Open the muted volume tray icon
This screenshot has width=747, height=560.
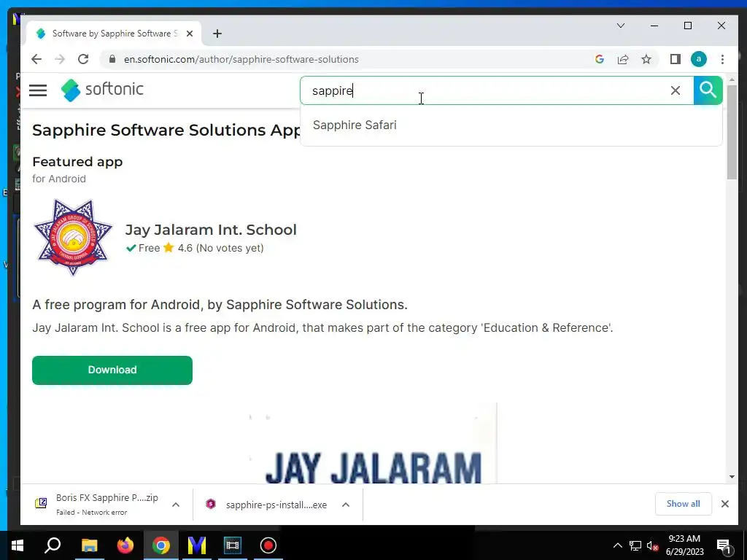coord(652,545)
